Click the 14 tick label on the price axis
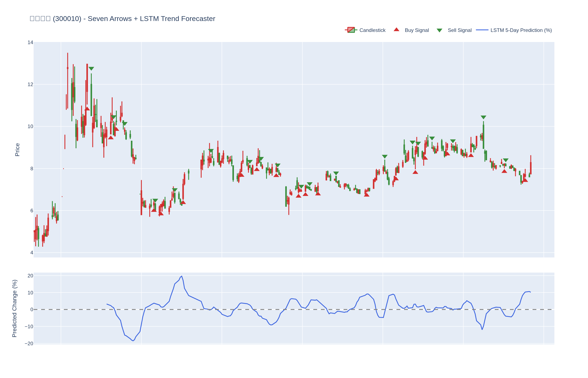The width and height of the screenshot is (588, 378). [x=30, y=42]
